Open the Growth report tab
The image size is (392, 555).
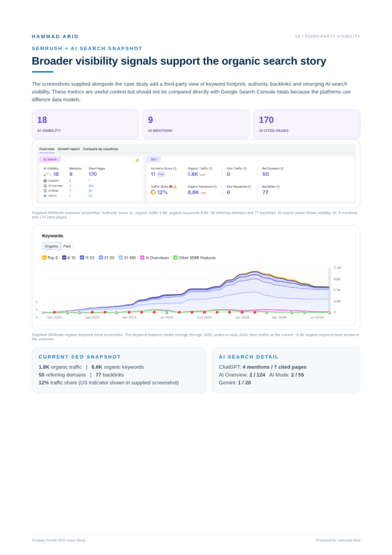pos(68,149)
